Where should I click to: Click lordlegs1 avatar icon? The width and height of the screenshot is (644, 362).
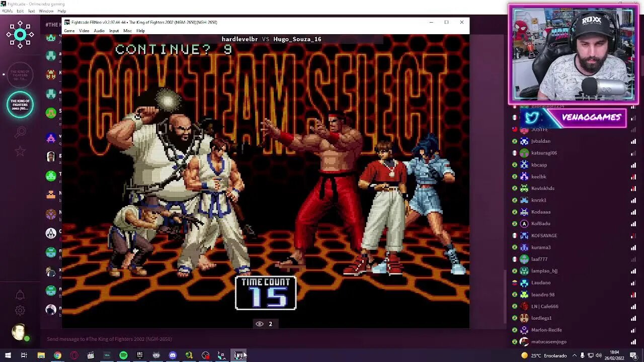(524, 318)
